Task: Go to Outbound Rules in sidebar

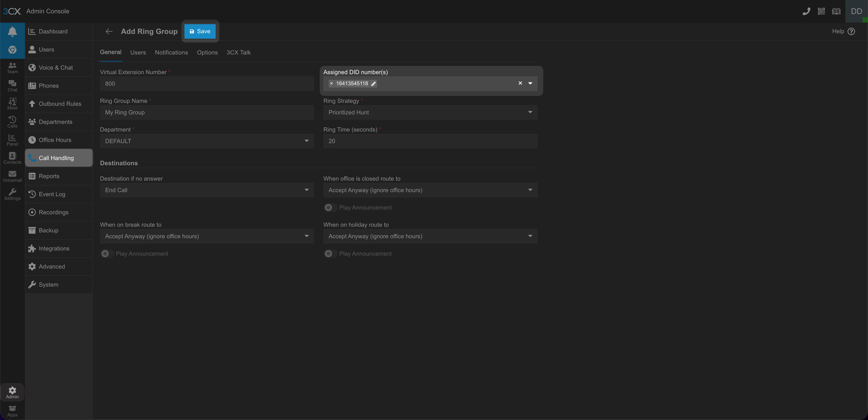Action: coord(60,104)
